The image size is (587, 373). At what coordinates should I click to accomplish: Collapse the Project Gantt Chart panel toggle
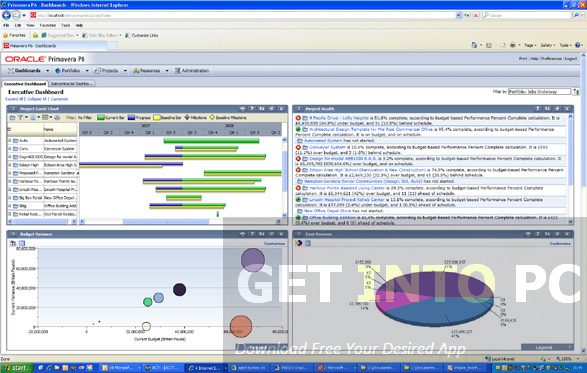pos(12,109)
